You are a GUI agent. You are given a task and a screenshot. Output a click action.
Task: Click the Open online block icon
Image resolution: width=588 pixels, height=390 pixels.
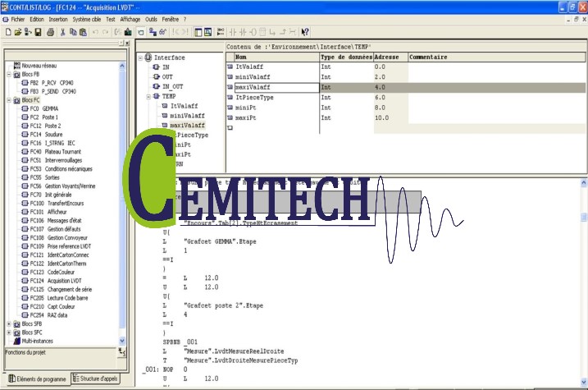(x=28, y=32)
